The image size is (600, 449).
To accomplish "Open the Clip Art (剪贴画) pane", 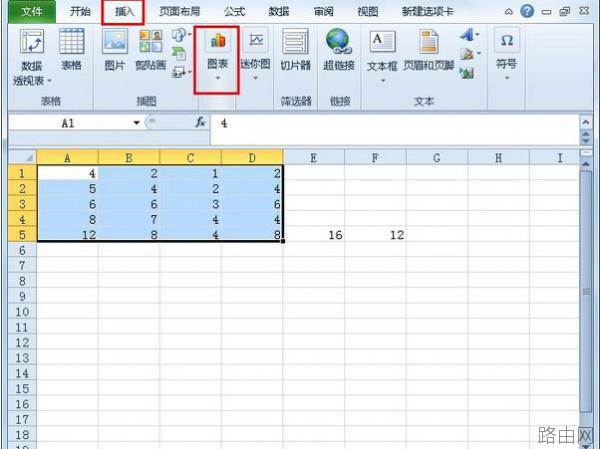I will tap(150, 49).
